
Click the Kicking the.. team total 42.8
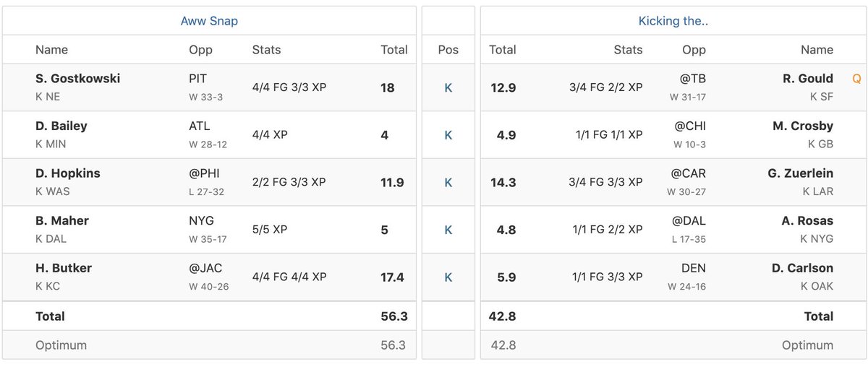pos(503,316)
